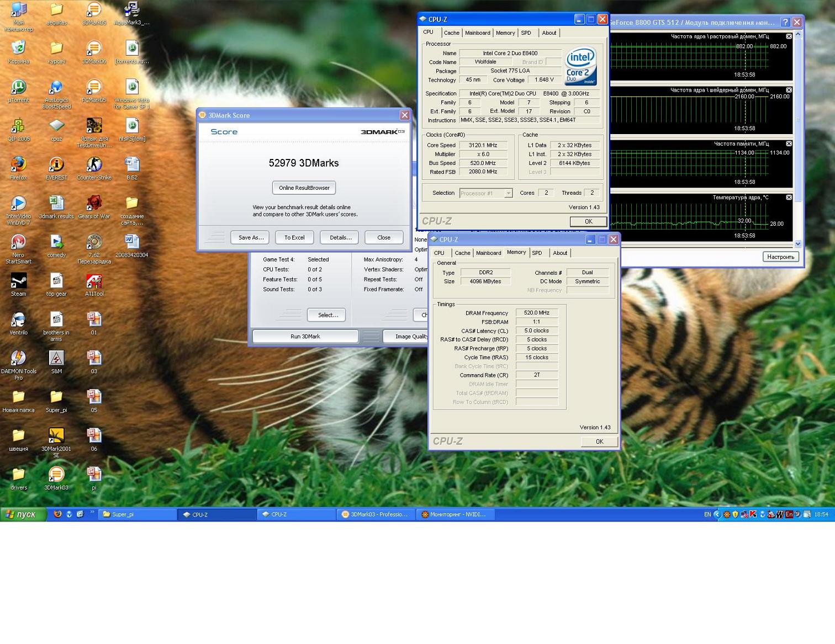
Task: Click the Save As... button
Action: coord(251,237)
